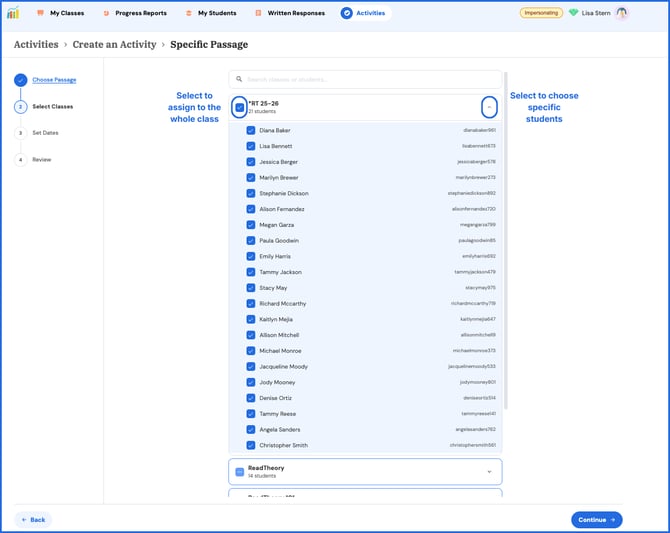Switch to Written Responses tab
Viewport: 670px width, 533px height.
pos(290,13)
